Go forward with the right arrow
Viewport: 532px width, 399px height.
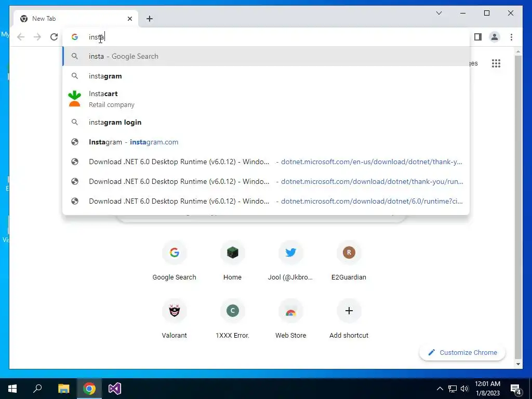click(x=37, y=37)
